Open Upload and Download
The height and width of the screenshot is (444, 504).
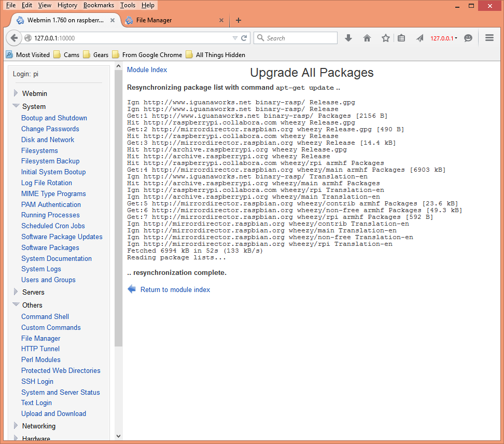54,413
